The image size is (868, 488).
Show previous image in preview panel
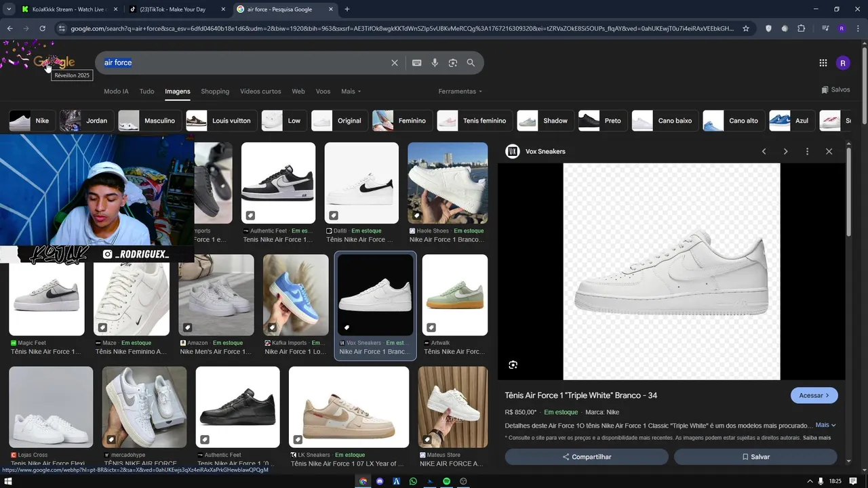[764, 152]
